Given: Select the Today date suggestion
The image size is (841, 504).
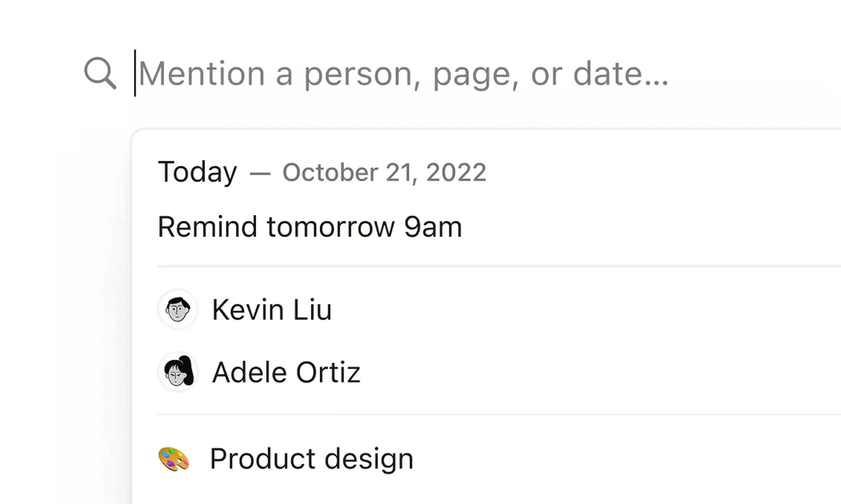Looking at the screenshot, I should (197, 172).
